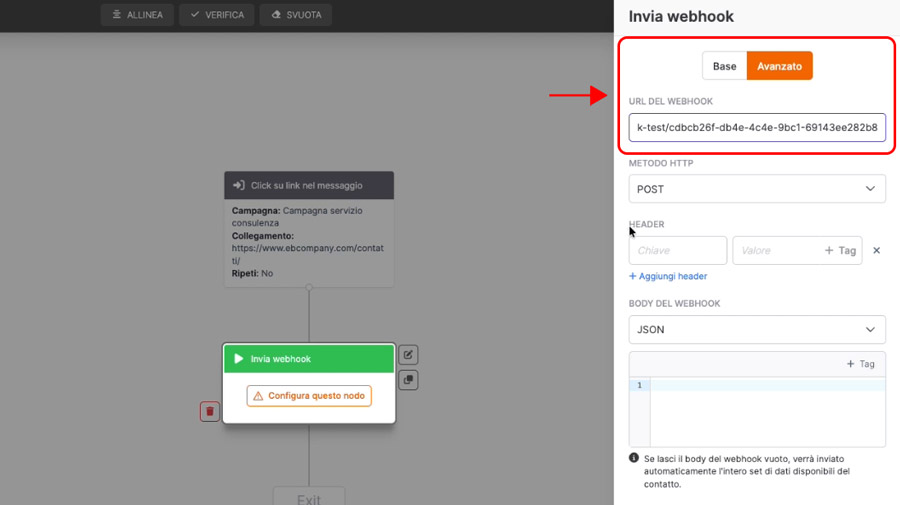
Task: Remove the header row with X icon
Action: click(876, 250)
